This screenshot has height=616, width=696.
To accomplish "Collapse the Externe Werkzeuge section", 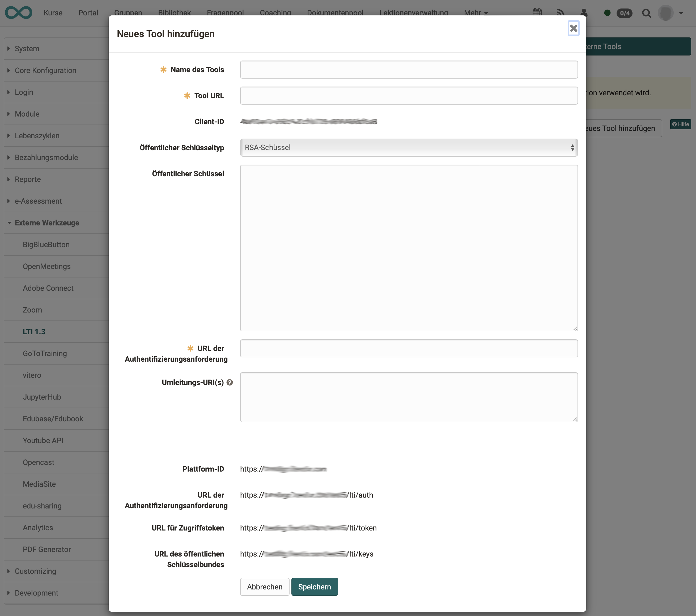I will point(46,223).
